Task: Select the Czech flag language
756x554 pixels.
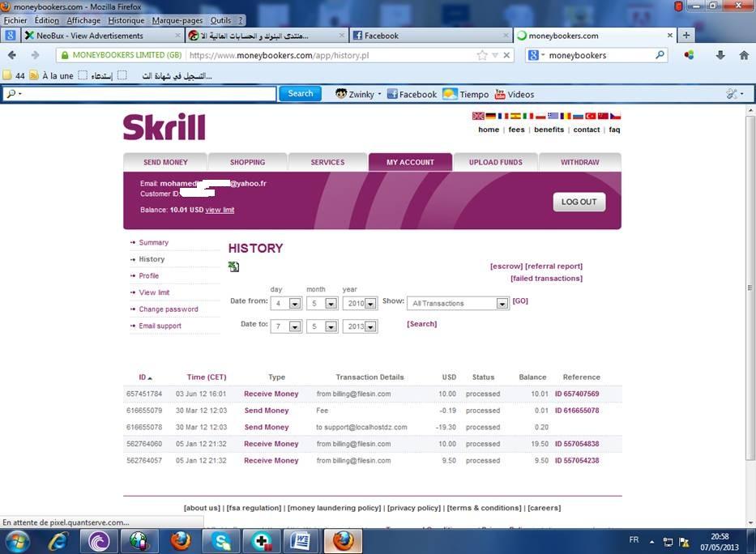Action: tap(615, 116)
